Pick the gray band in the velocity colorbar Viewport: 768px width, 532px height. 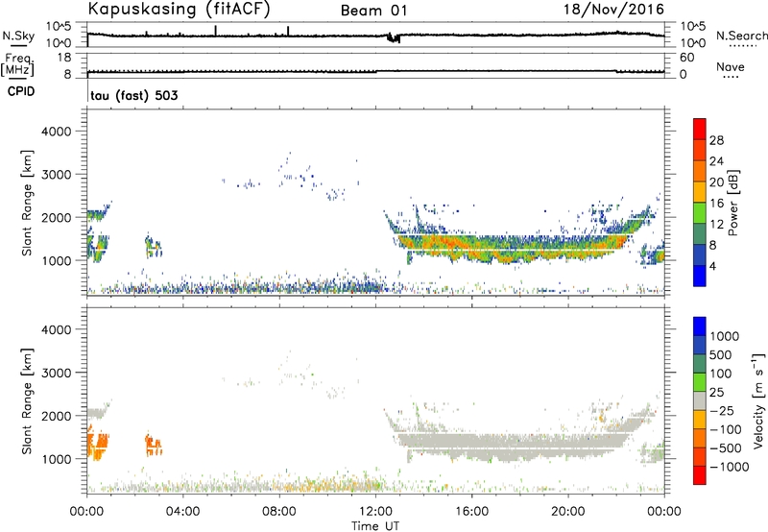[700, 400]
